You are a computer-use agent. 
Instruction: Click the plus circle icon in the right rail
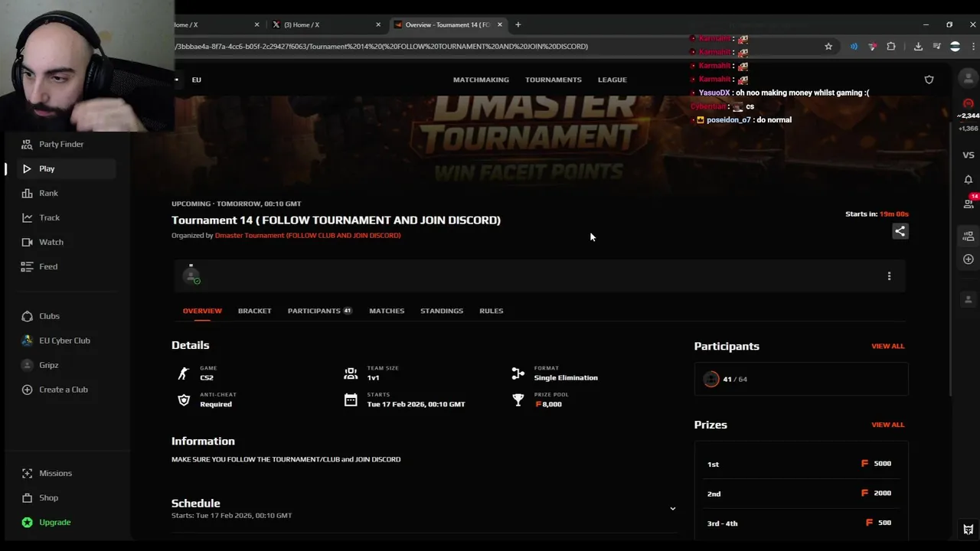click(x=969, y=259)
